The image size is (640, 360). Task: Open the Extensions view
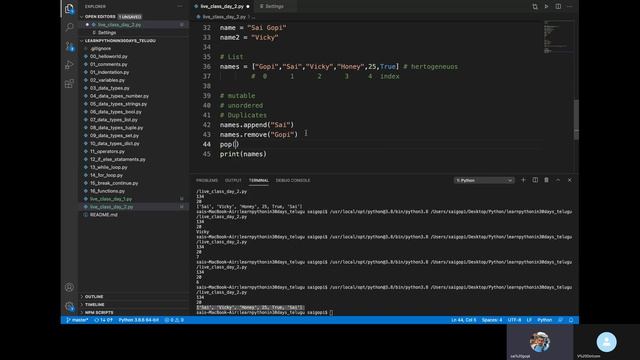coord(69,84)
